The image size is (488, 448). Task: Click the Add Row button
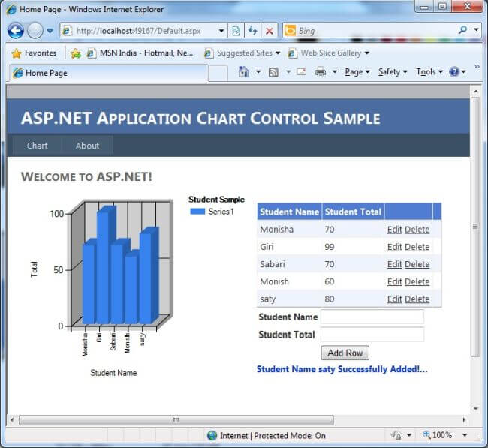pyautogui.click(x=345, y=353)
